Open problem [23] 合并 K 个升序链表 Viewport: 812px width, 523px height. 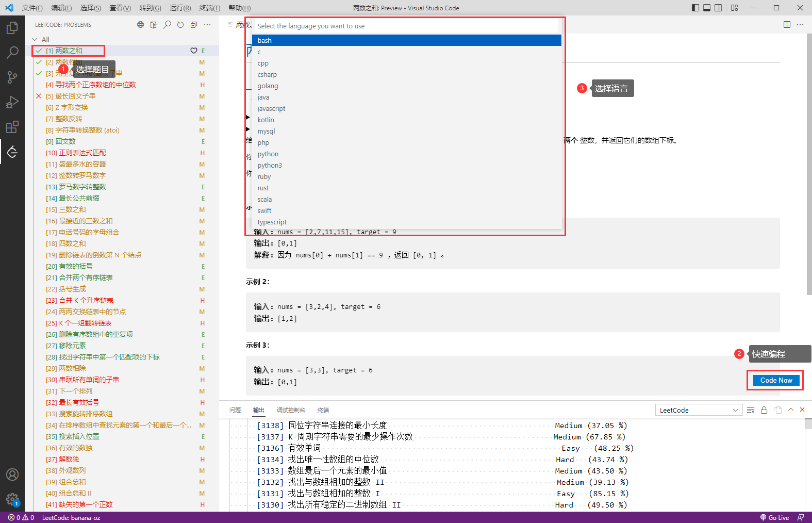[122, 300]
